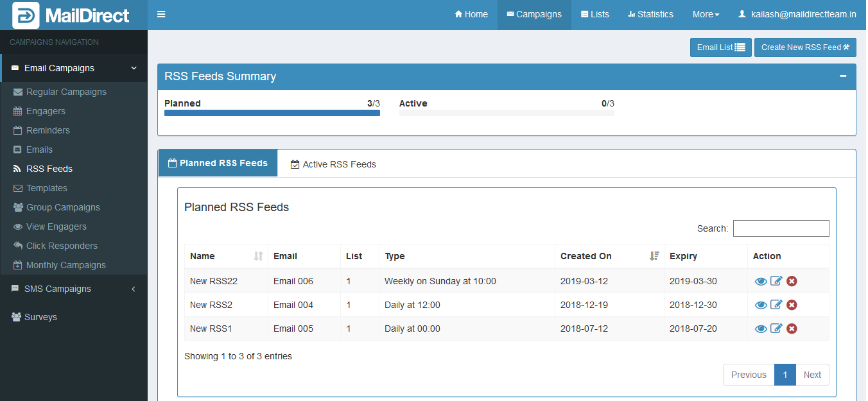The width and height of the screenshot is (868, 401).
Task: View the New RSS1 feed via eye icon
Action: coord(761,328)
